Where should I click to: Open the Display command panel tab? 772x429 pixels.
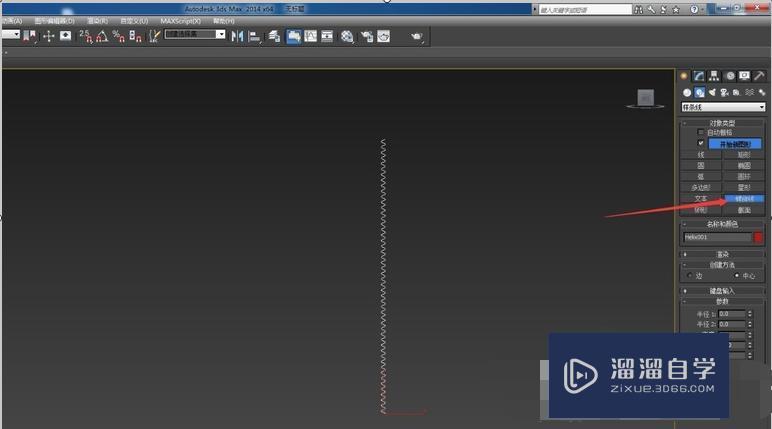click(744, 76)
